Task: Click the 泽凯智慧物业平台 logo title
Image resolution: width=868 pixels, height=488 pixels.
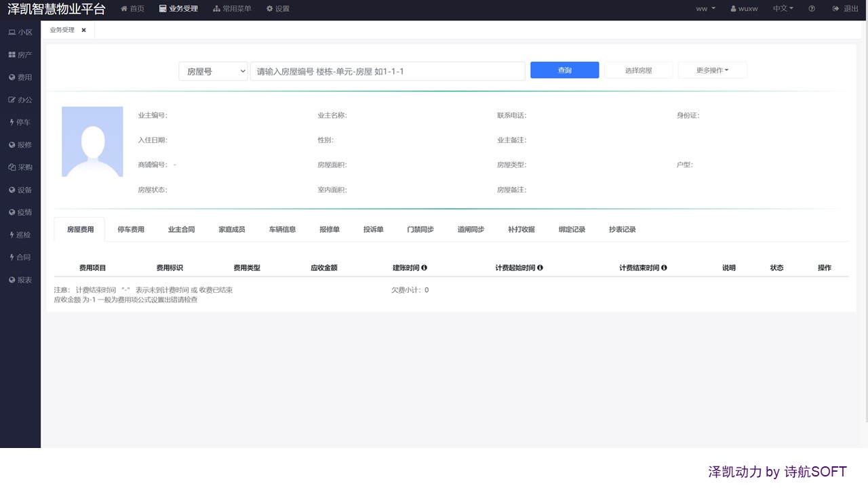Action: (57, 9)
